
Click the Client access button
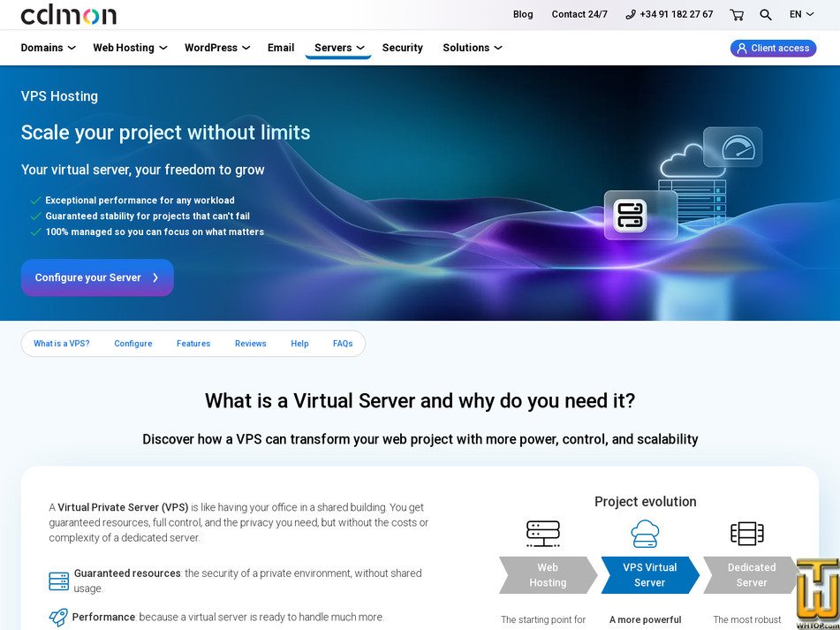(x=773, y=49)
